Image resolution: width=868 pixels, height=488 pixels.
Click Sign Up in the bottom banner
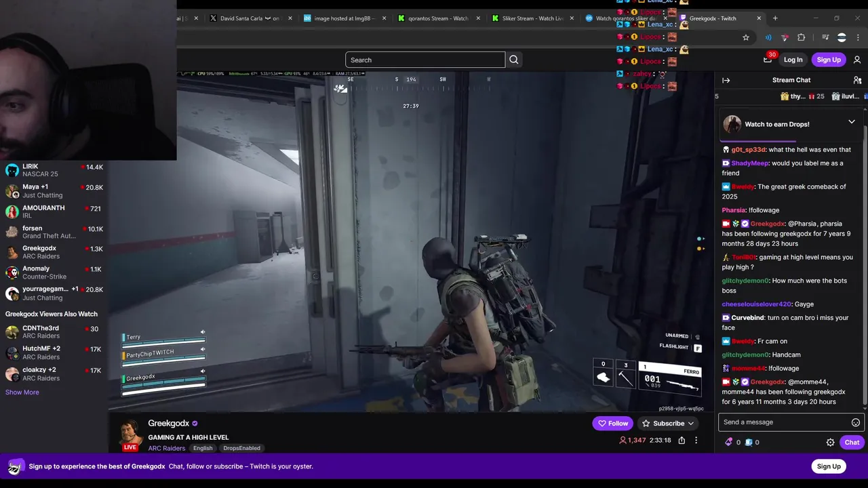click(829, 466)
